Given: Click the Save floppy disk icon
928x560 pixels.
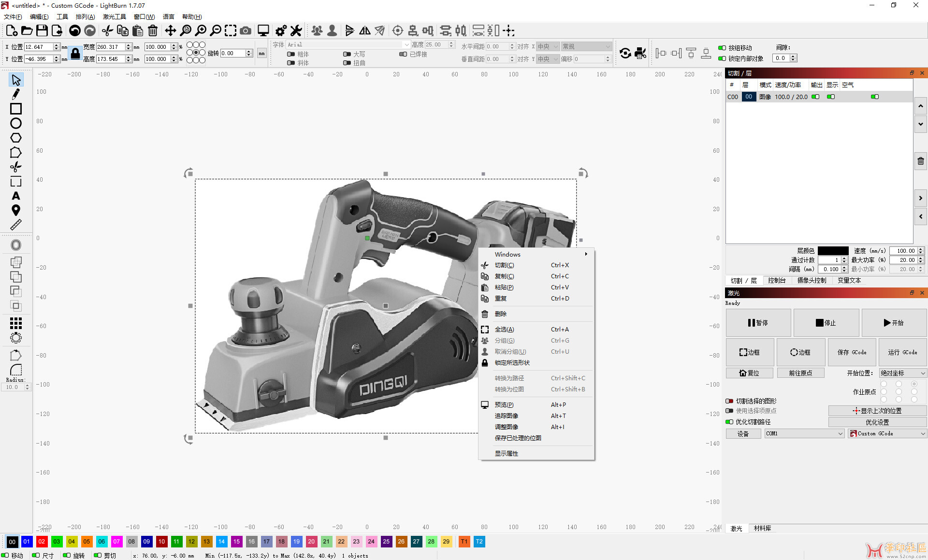Looking at the screenshot, I should click(42, 31).
